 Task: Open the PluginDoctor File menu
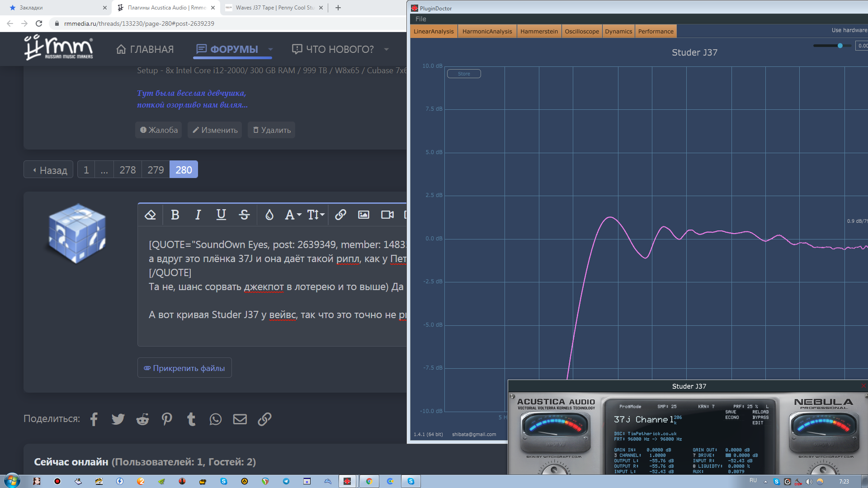pyautogui.click(x=420, y=19)
